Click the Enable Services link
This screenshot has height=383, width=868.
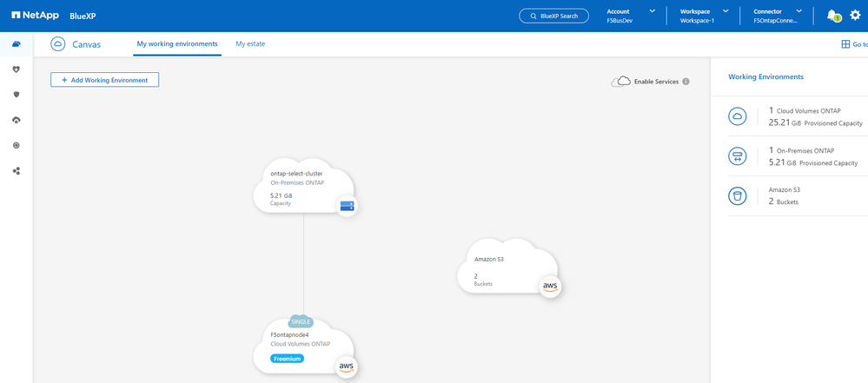tap(655, 82)
